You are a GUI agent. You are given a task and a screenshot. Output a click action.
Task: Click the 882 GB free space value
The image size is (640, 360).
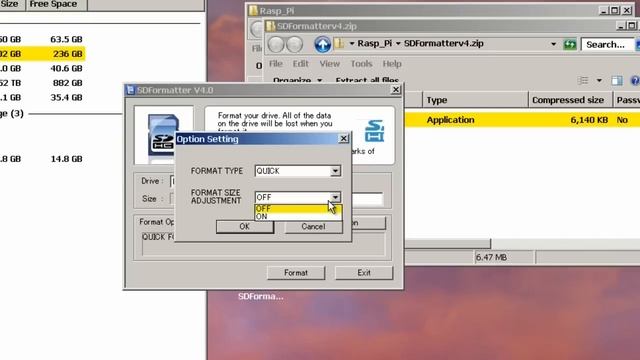click(67, 83)
